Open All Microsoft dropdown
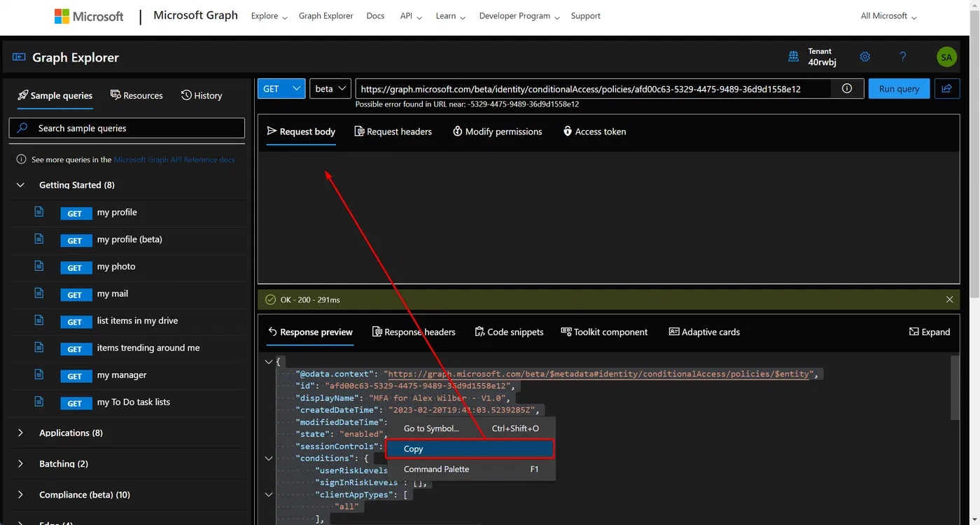Screen dimensions: 980x525 tap(888, 16)
